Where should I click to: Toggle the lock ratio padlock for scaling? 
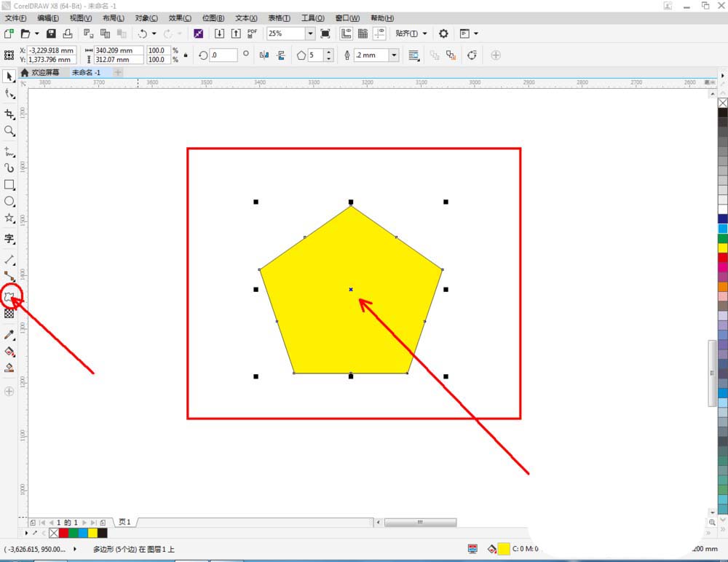pyautogui.click(x=186, y=55)
